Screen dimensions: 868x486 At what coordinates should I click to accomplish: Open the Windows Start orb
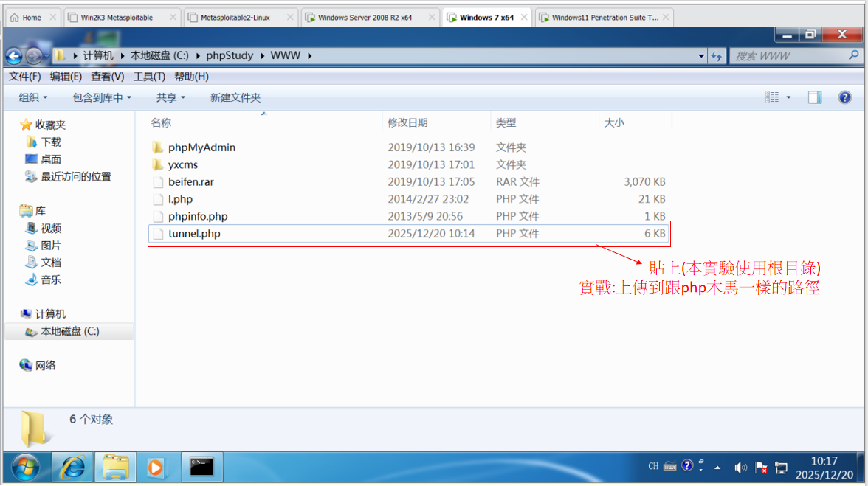pos(25,468)
